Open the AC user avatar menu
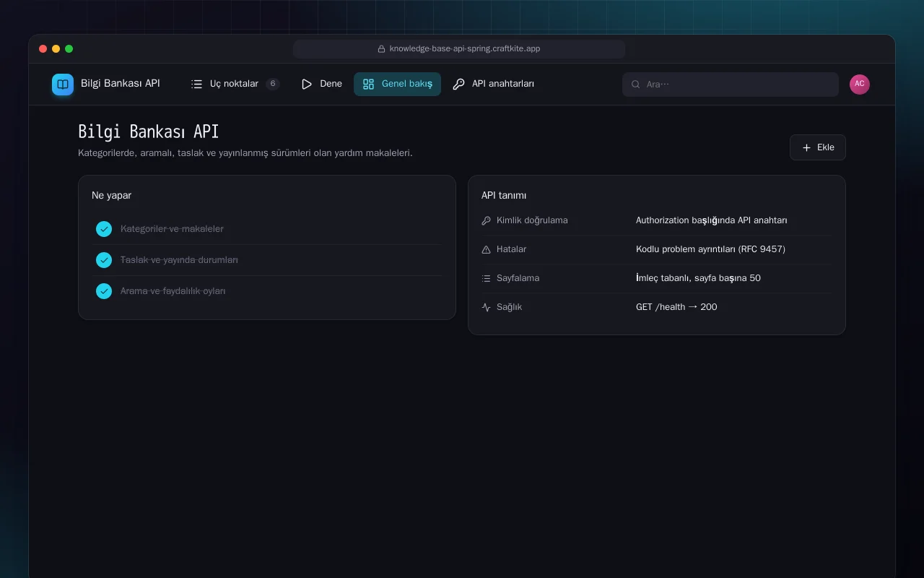924x578 pixels. click(860, 85)
